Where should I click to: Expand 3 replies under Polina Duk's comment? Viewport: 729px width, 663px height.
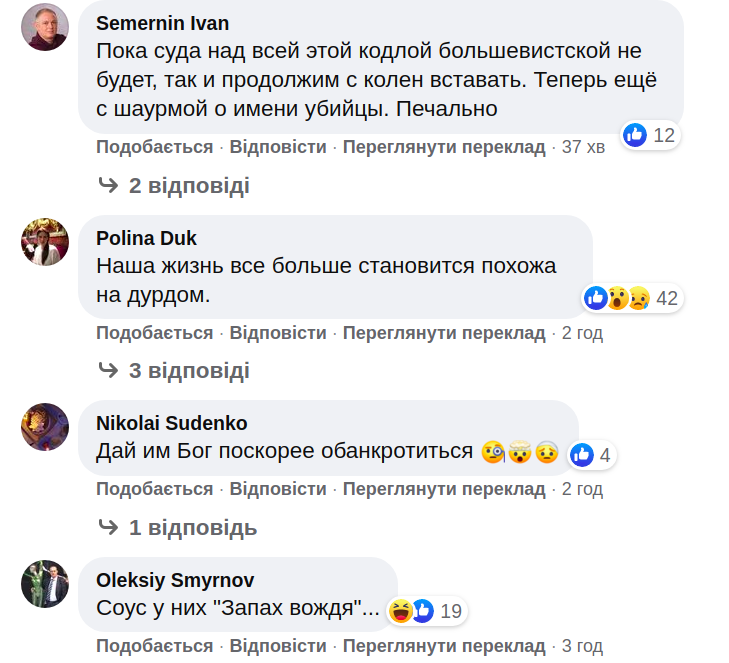click(x=188, y=371)
